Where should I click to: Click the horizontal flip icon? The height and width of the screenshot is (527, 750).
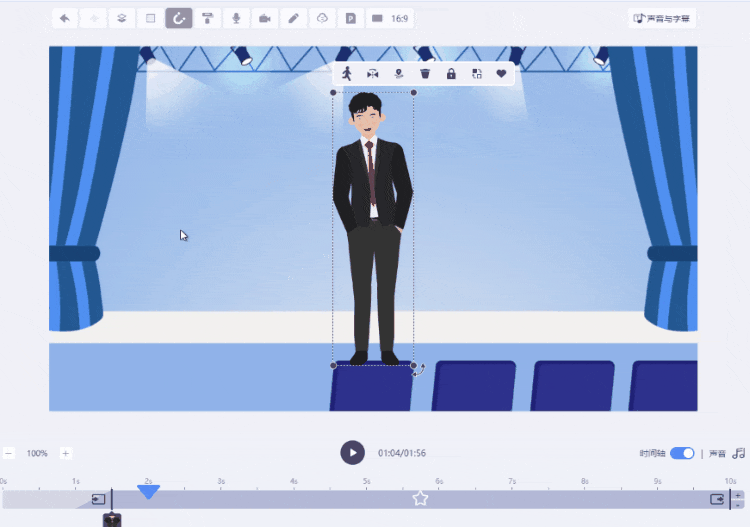coord(373,74)
